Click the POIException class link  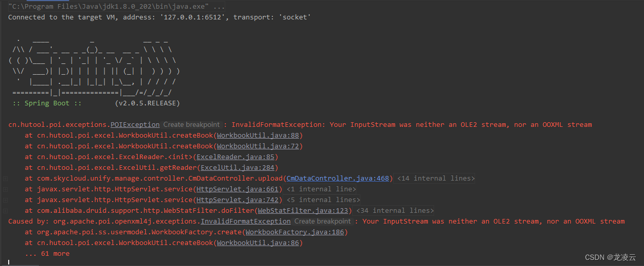(135, 125)
